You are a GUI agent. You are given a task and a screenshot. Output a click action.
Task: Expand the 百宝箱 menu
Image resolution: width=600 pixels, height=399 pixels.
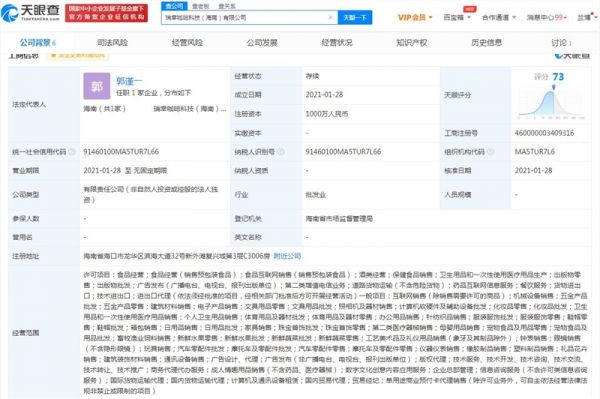coord(457,18)
